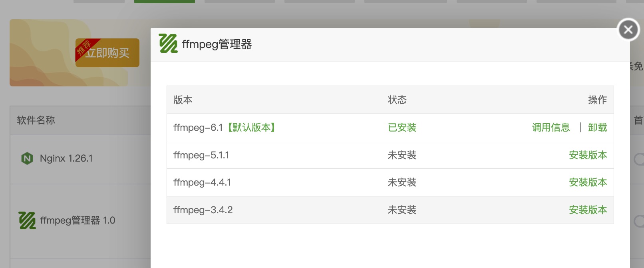Click the Nginx hexagon icon
Screen dimensions: 644x268
(x=27, y=158)
